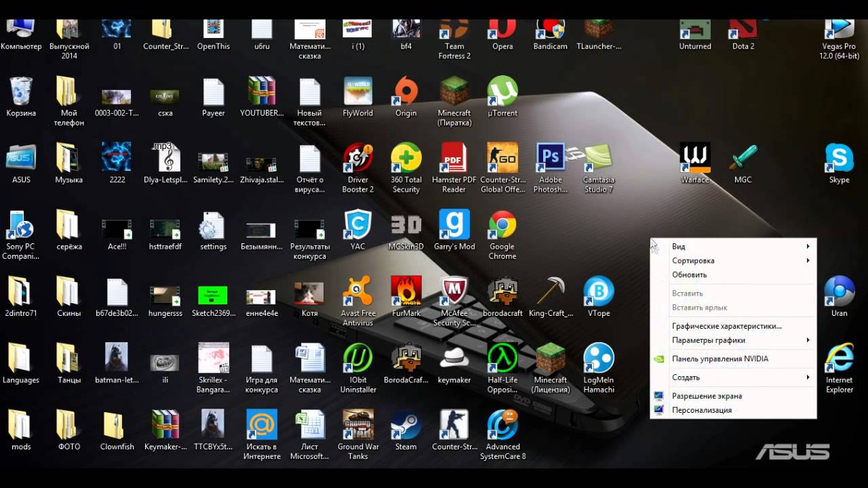Screen dimensions: 868x488
Task: Click the Warface game icon
Action: click(x=695, y=163)
